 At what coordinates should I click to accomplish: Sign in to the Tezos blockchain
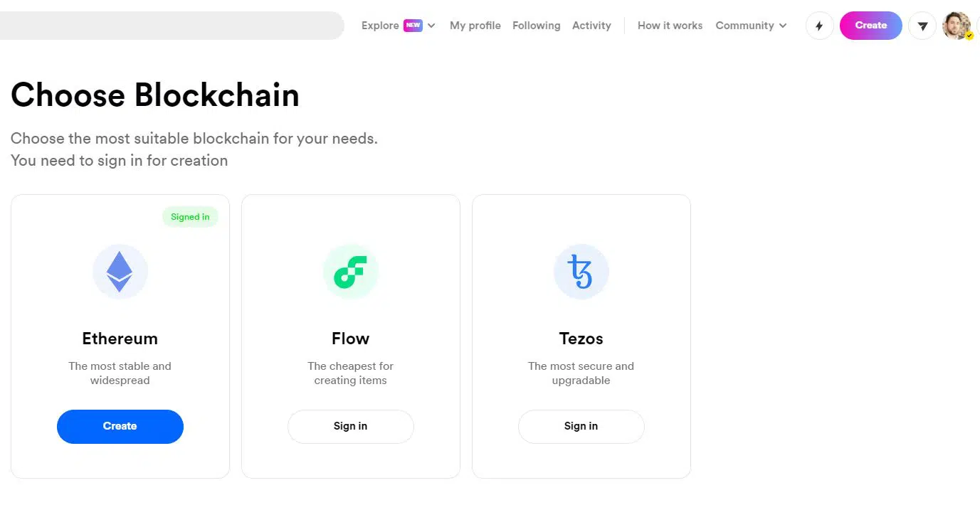point(581,426)
